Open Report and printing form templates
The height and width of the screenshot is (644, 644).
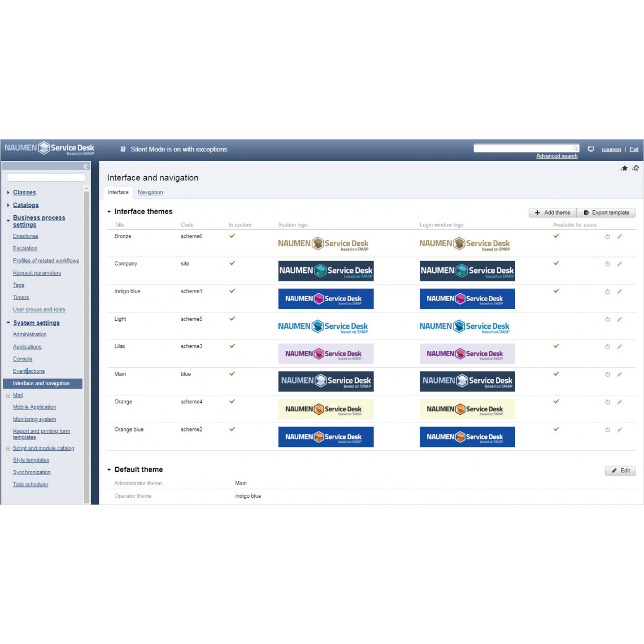[41, 434]
